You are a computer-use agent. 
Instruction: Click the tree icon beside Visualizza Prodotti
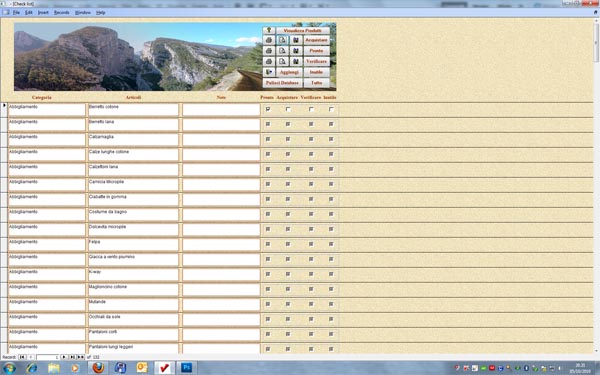(269, 30)
